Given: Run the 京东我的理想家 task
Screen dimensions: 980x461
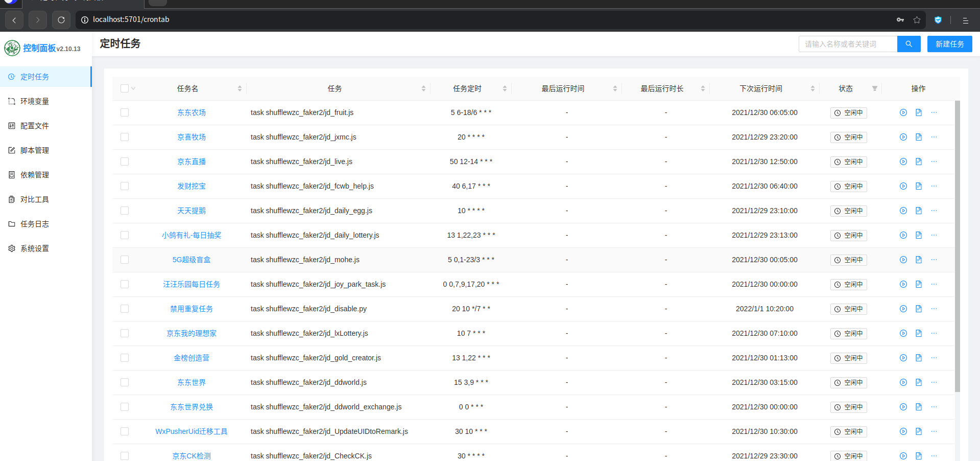Looking at the screenshot, I should tap(903, 333).
